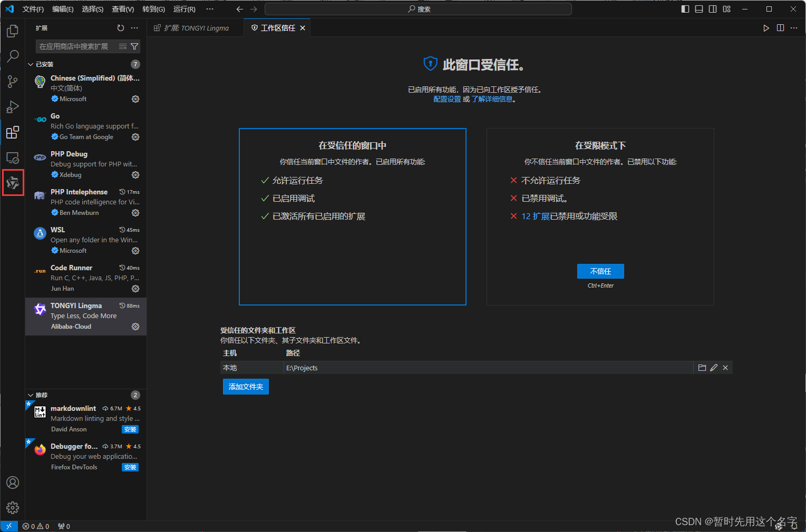Edit the E:\Projects trusted path
This screenshot has width=806, height=532.
714,368
